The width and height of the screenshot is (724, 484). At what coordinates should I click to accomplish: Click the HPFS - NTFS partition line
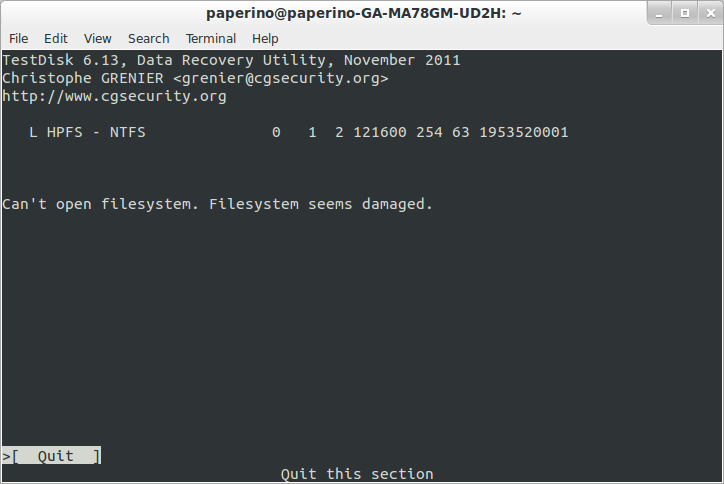(299, 133)
